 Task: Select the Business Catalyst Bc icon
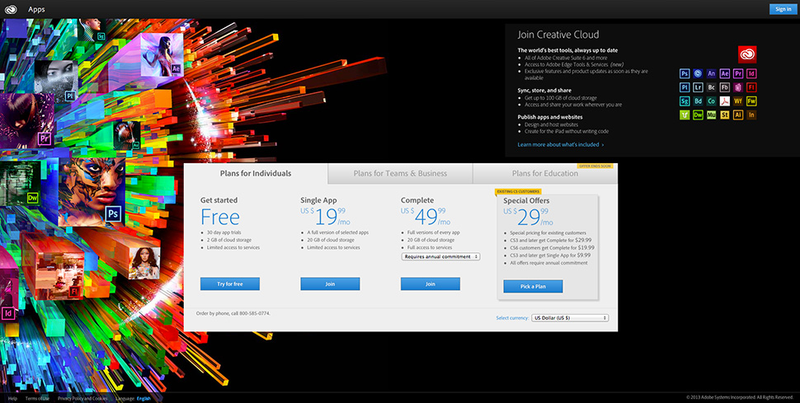click(x=711, y=87)
